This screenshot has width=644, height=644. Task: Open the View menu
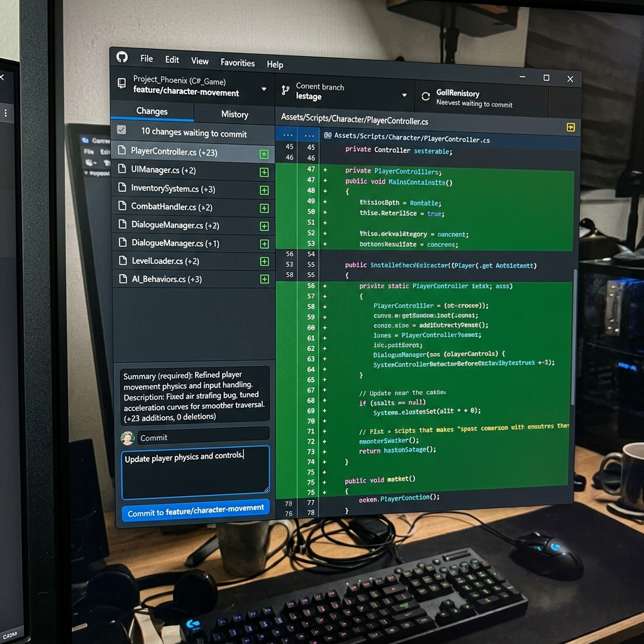[199, 61]
